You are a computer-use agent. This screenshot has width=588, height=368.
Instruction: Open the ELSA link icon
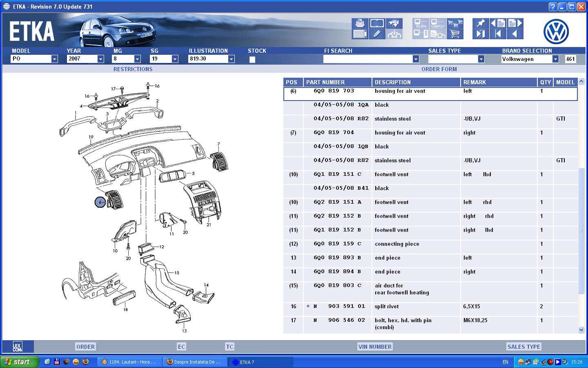pos(421,23)
